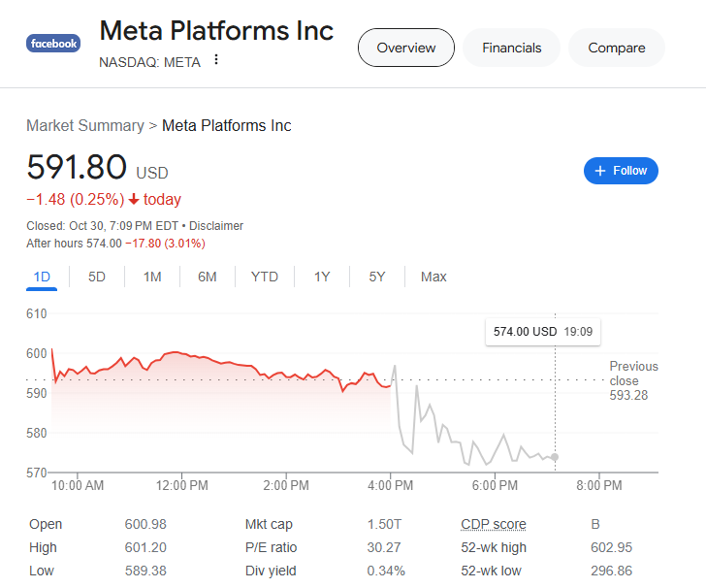706x588 pixels.
Task: Open the Market Summary breadcrumb link
Action: coord(84,125)
